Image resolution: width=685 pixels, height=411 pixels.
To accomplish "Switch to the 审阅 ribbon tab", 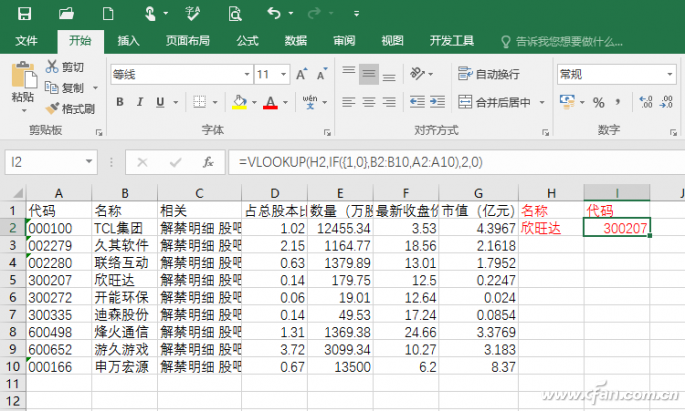I will click(x=344, y=41).
